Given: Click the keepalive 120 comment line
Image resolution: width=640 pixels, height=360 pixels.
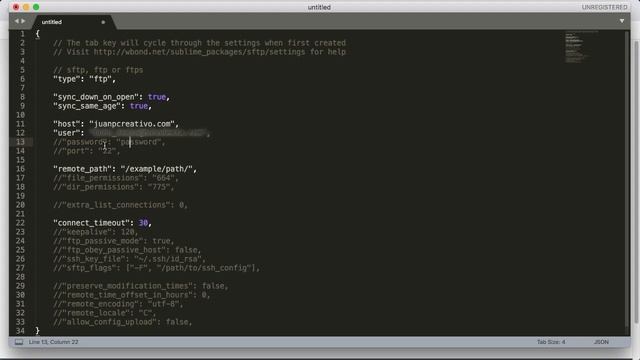Looking at the screenshot, I should 96,232.
